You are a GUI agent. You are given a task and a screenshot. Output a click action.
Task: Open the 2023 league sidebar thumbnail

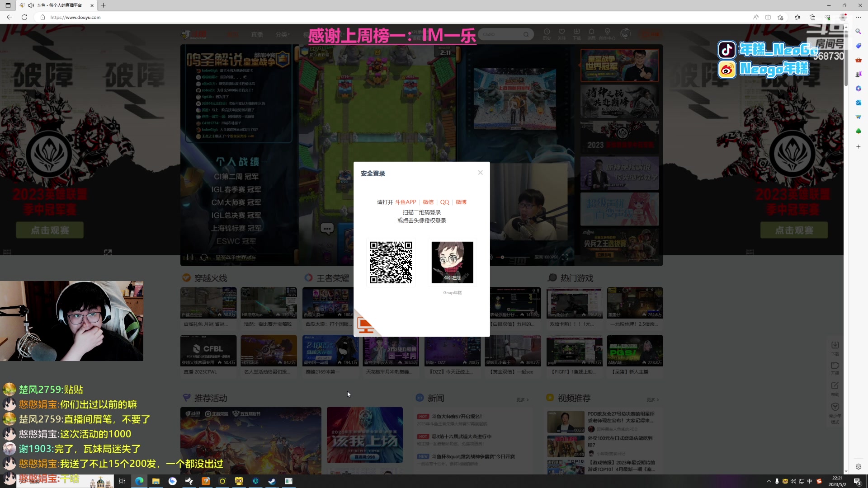pos(619,137)
